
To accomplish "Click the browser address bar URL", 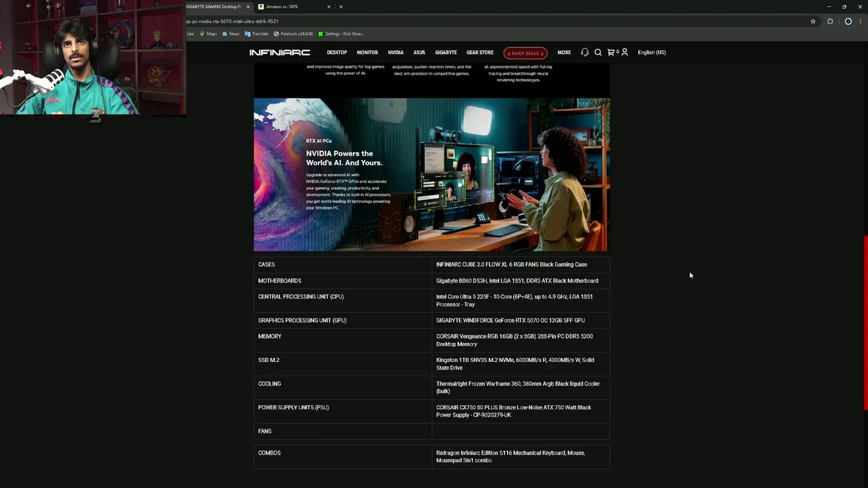I will pos(232,21).
